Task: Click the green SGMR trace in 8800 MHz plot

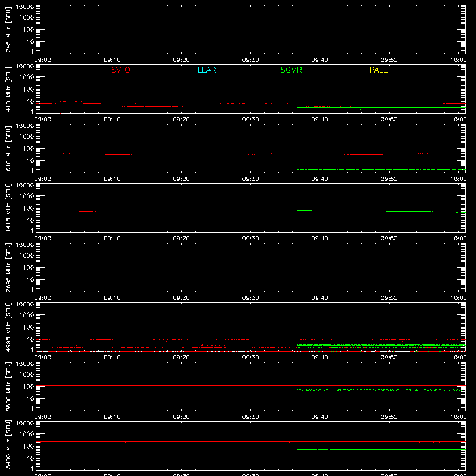Action: (381, 390)
